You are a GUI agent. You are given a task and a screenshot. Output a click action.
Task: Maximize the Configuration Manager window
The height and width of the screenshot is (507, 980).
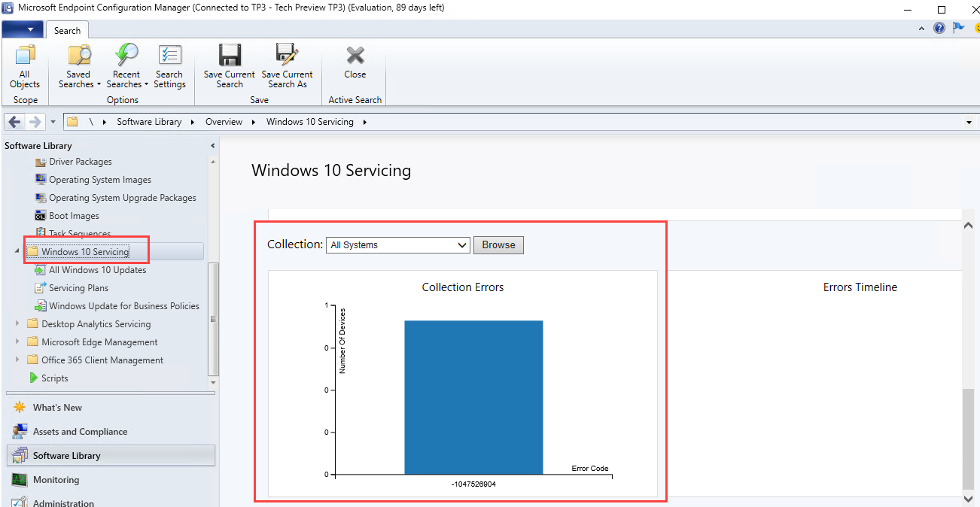click(941, 10)
